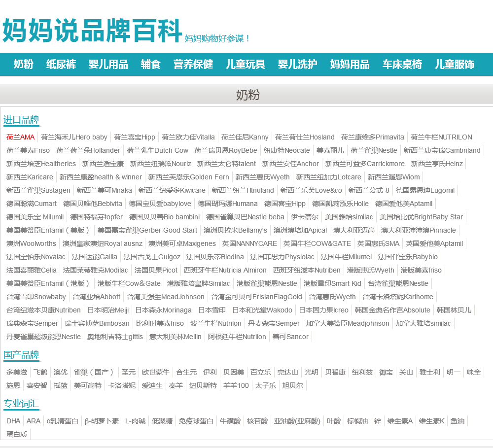
Task: Click domestic brand 飞鹤
Action: point(40,372)
